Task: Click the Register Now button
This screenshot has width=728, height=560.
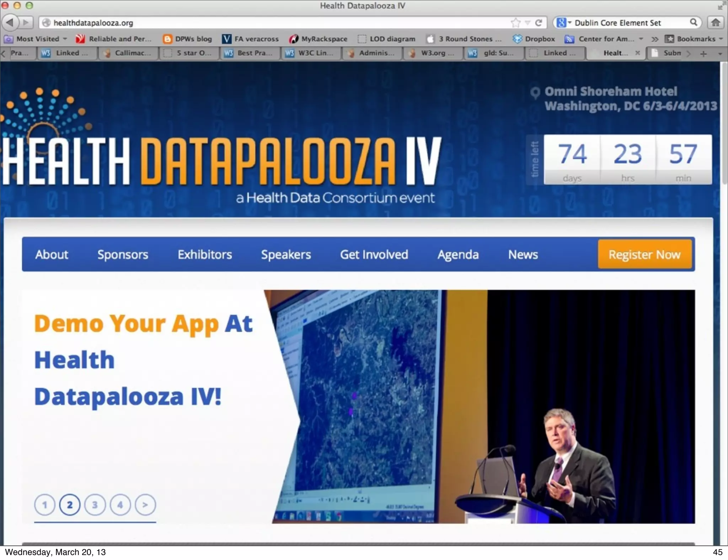Action: coord(644,254)
